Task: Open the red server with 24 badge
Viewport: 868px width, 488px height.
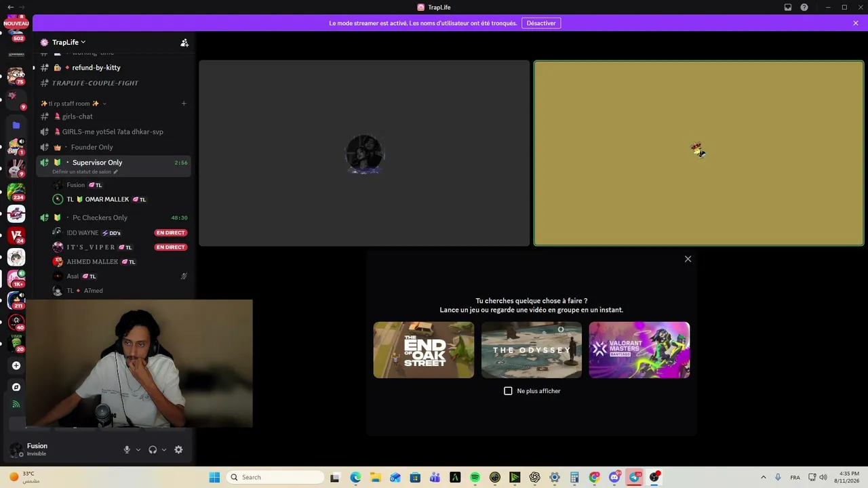Action: (16, 235)
